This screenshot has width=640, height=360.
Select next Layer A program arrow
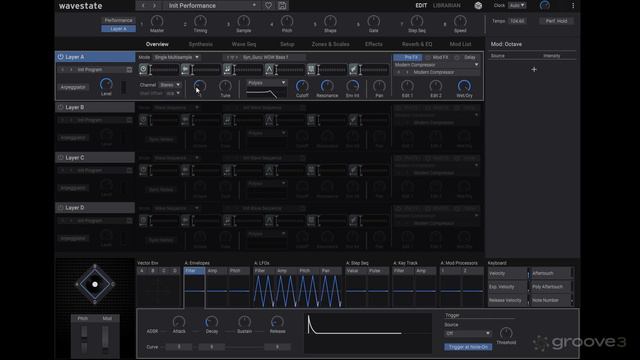click(x=71, y=70)
